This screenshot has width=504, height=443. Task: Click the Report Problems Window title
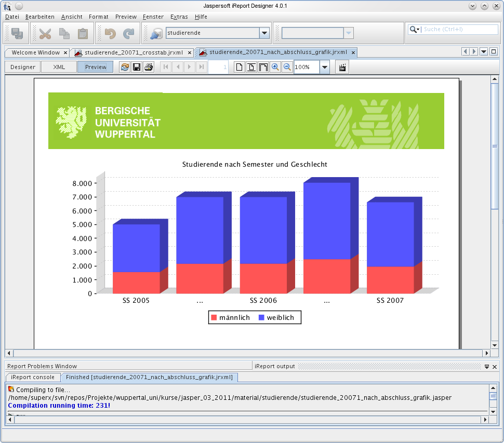click(42, 366)
